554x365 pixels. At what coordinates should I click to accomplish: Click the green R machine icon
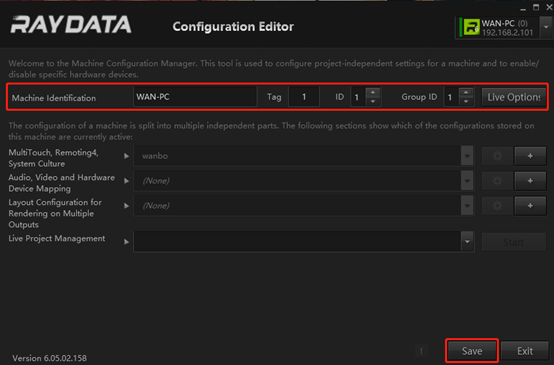471,27
